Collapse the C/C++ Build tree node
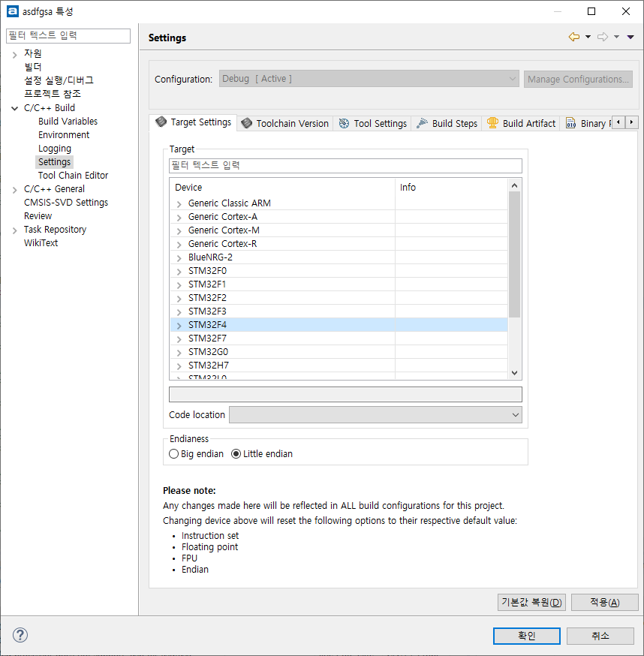This screenshot has height=656, width=644. (x=15, y=108)
